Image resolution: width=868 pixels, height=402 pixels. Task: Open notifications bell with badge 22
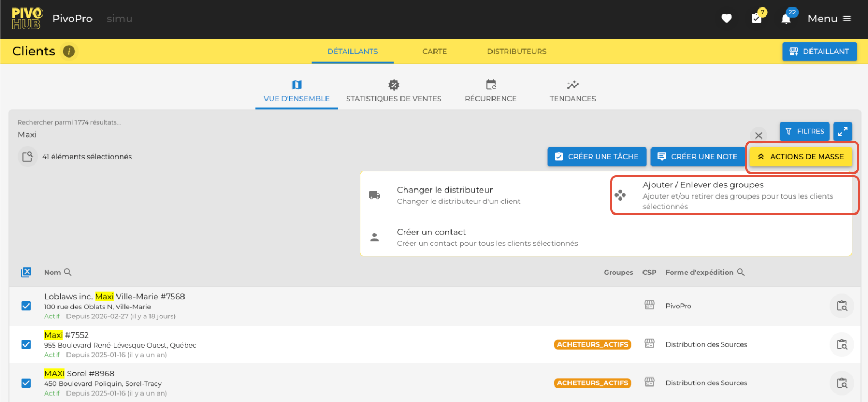pos(786,19)
